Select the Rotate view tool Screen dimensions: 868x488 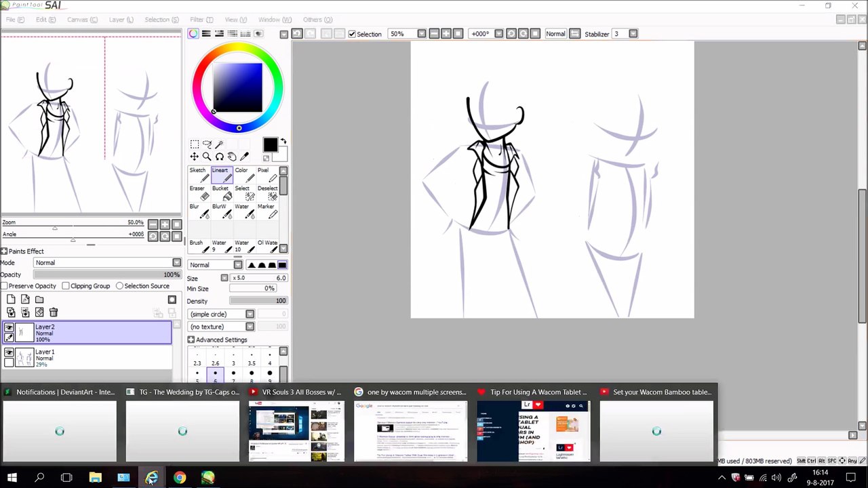tap(219, 157)
